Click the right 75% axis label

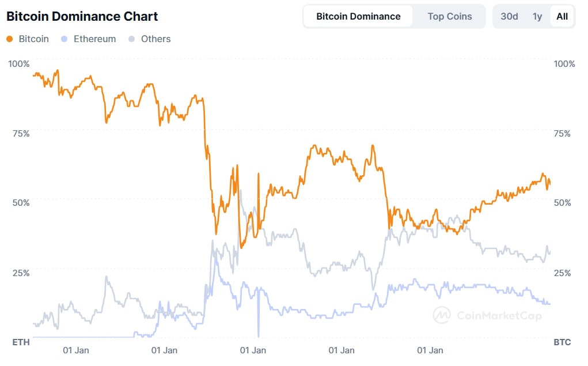(562, 134)
